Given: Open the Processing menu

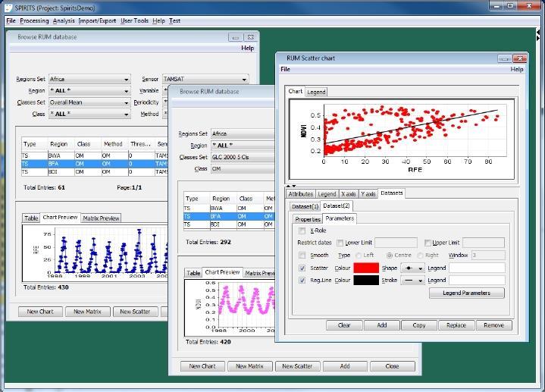Looking at the screenshot, I should pos(34,20).
